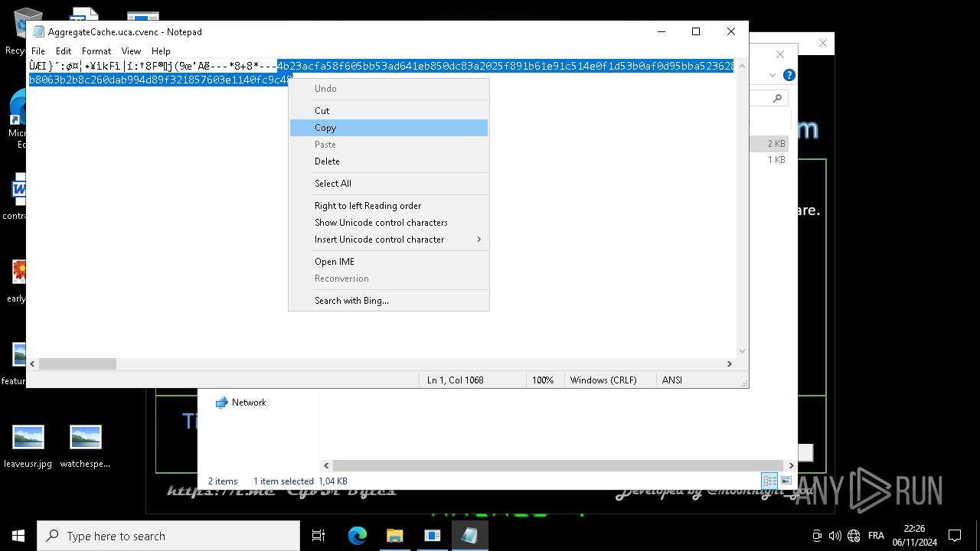This screenshot has width=980, height=551.
Task: Switch FRA input language indicator
Action: pyautogui.click(x=876, y=536)
